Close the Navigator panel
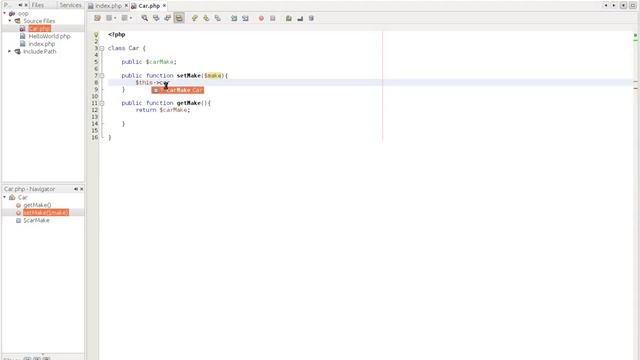This screenshot has height=360, width=640. 82,189
